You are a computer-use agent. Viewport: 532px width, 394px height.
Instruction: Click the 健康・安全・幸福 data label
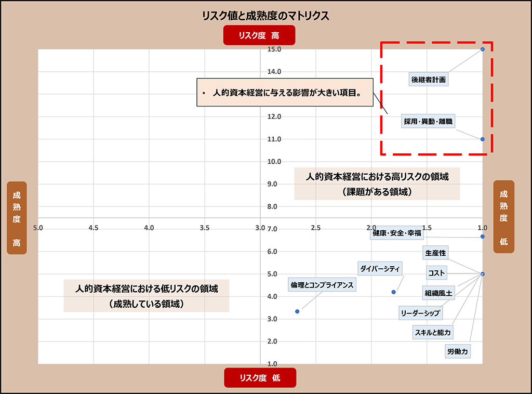pyautogui.click(x=396, y=233)
